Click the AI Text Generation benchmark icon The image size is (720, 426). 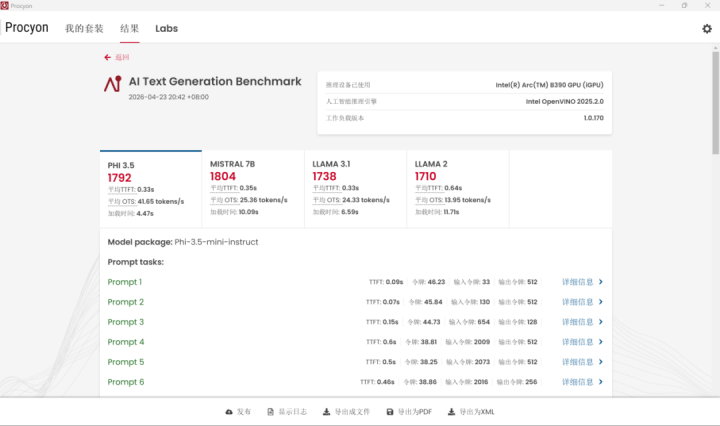112,85
